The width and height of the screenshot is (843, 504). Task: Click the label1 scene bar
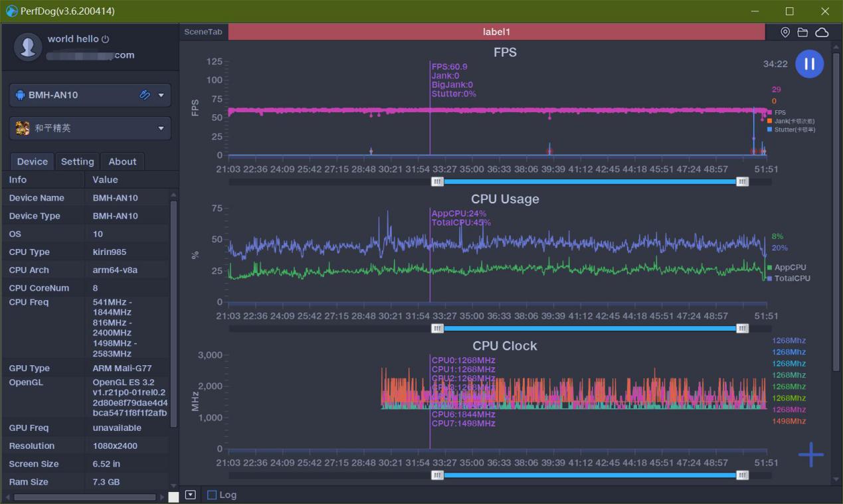496,32
